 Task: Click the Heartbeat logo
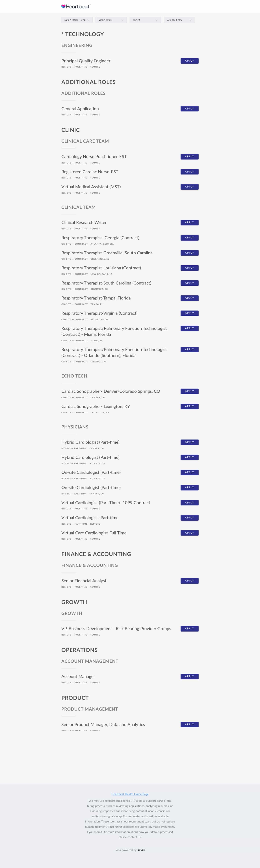[76, 6]
